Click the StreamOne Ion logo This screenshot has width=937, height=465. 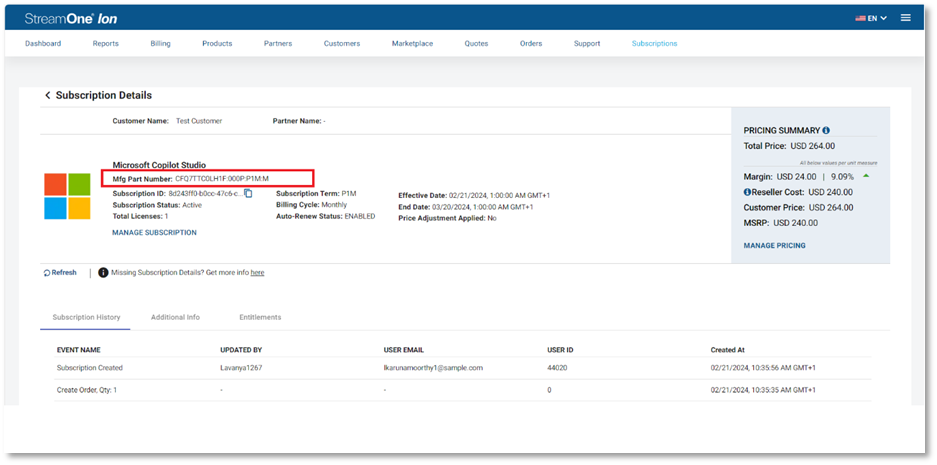coord(71,19)
